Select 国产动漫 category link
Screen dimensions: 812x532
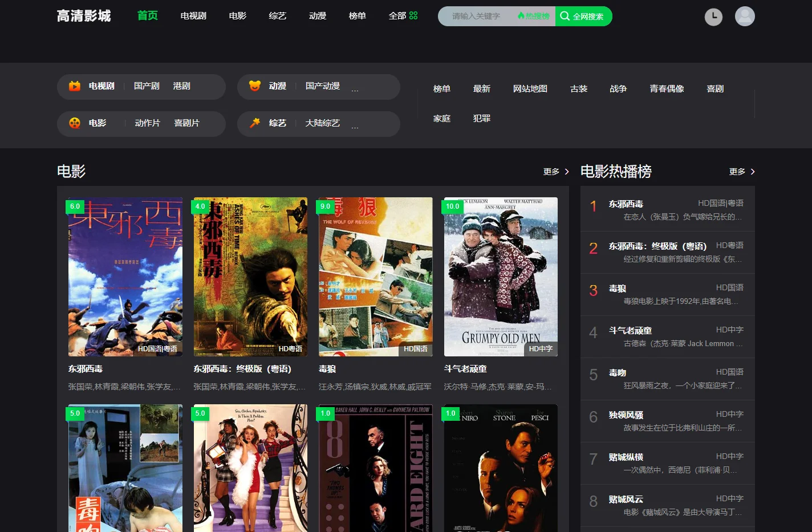coord(322,86)
